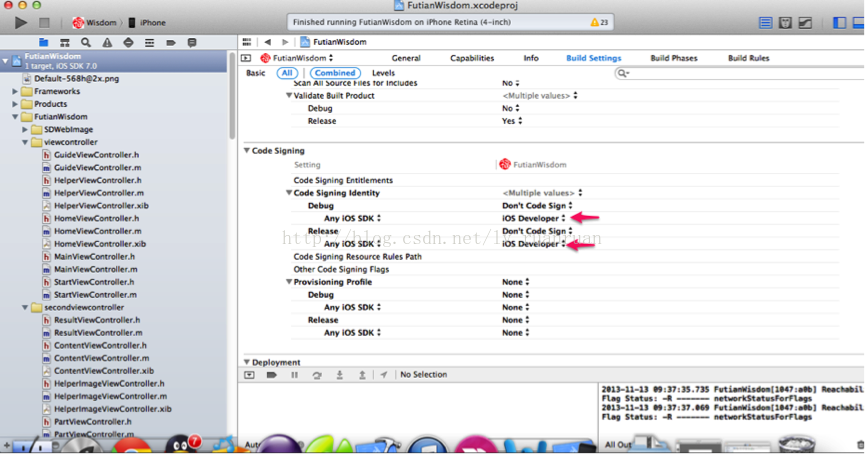This screenshot has width=865, height=454.
Task: Select the Basic settings filter
Action: coord(255,73)
